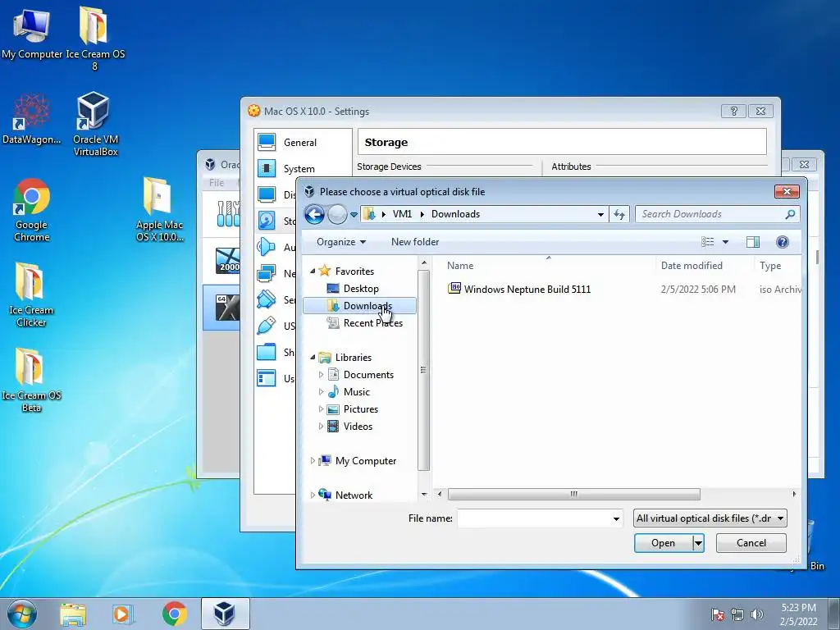Open DataWagon desktop shortcut
Image resolution: width=840 pixels, height=630 pixels.
(31, 119)
